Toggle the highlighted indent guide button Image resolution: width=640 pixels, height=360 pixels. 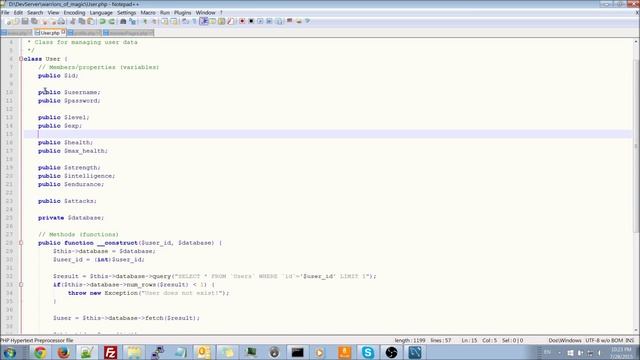(204, 21)
